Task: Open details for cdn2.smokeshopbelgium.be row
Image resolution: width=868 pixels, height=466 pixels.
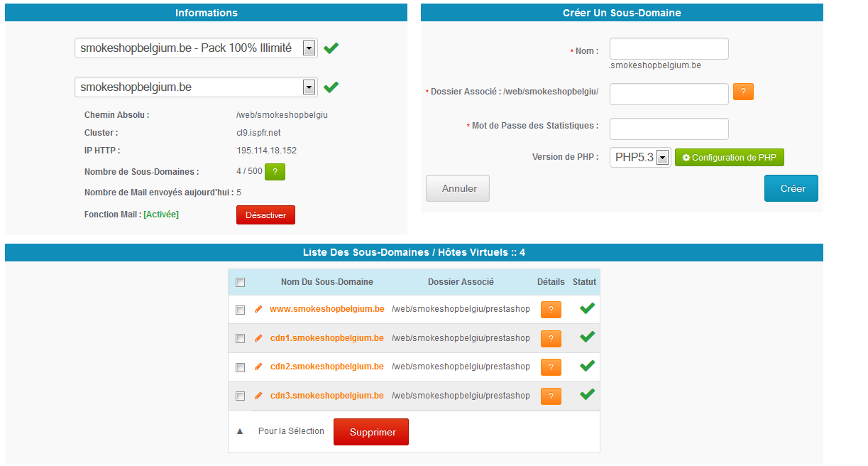Action: pyautogui.click(x=551, y=367)
